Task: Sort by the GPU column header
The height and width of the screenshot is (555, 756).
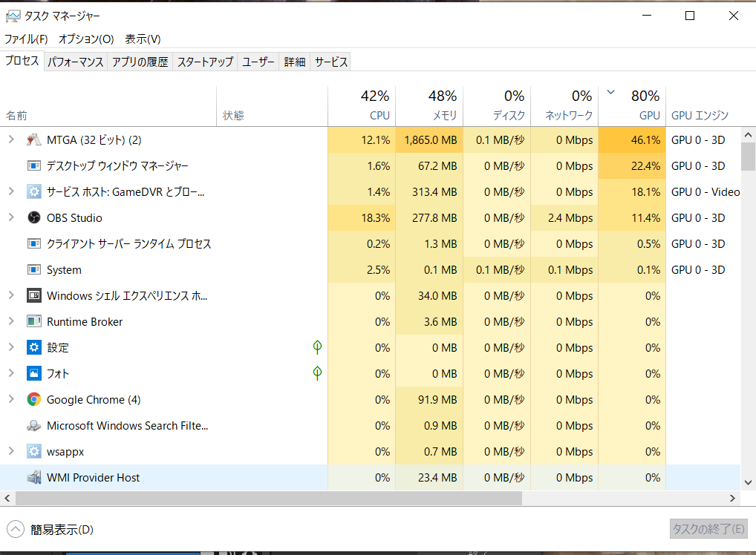Action: point(631,106)
